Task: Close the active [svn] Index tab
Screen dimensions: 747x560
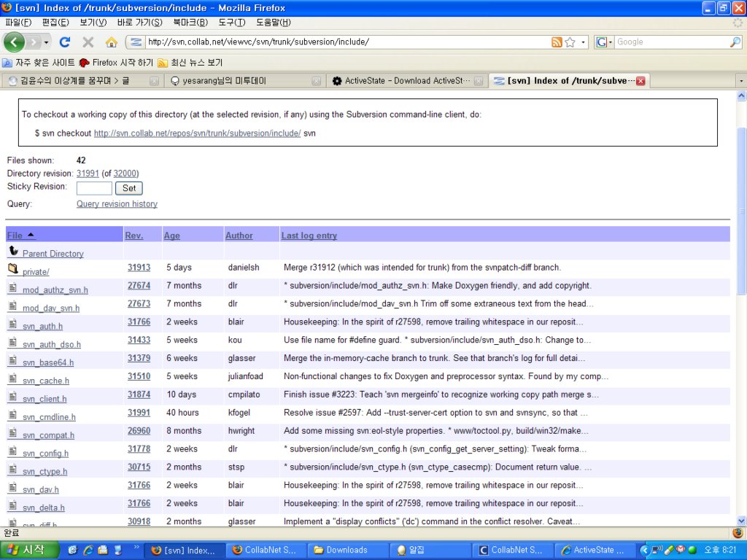Action: pos(640,81)
